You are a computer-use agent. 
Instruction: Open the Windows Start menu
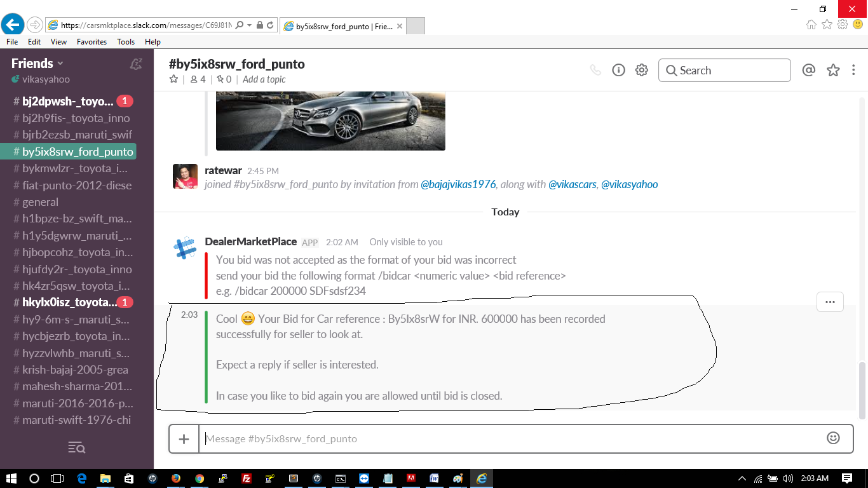11,478
